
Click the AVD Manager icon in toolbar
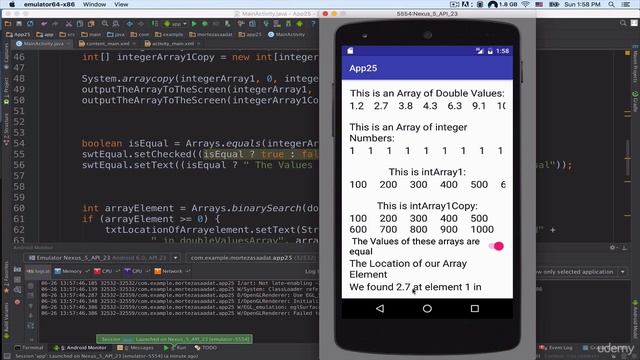[277, 24]
